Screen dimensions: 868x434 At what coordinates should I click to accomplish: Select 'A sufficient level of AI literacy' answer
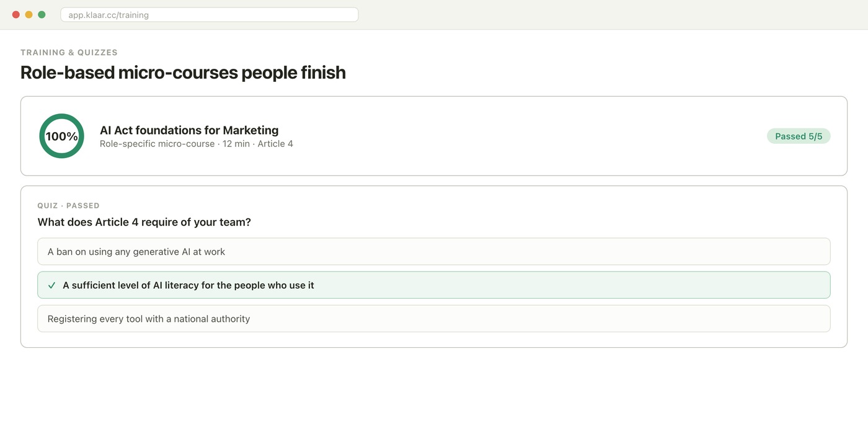433,285
